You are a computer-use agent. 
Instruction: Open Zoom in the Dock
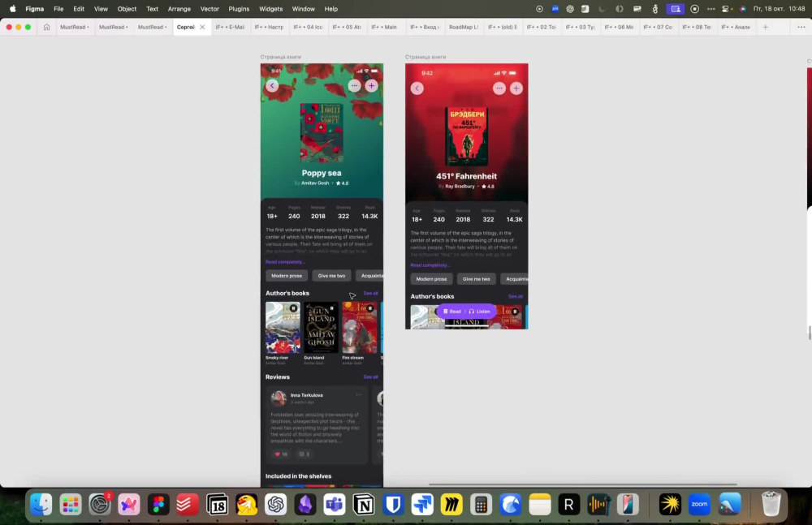coord(699,504)
